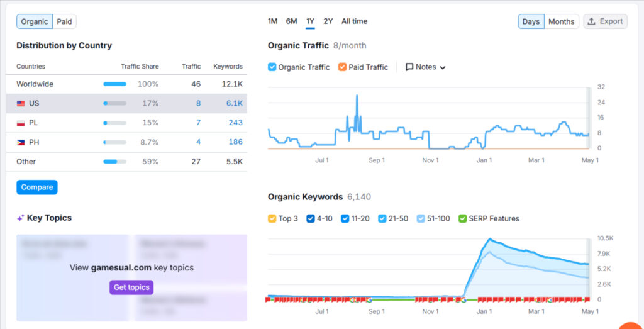Select the 1M time range
Image resolution: width=644 pixels, height=329 pixels.
tap(273, 21)
